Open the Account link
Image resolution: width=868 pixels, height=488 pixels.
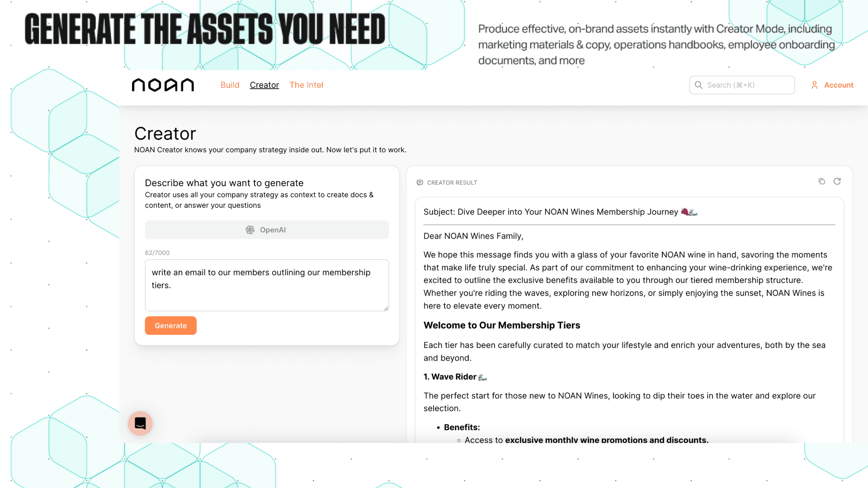click(838, 85)
